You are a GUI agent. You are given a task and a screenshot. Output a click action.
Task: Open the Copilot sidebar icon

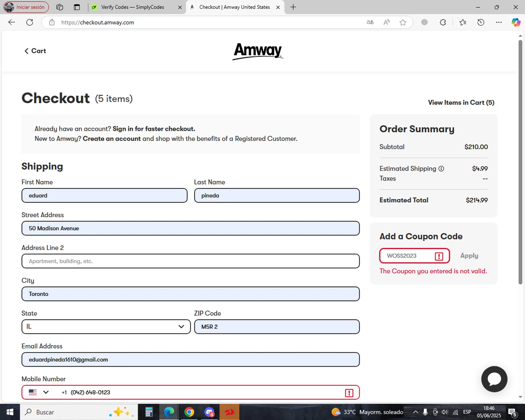click(x=516, y=22)
